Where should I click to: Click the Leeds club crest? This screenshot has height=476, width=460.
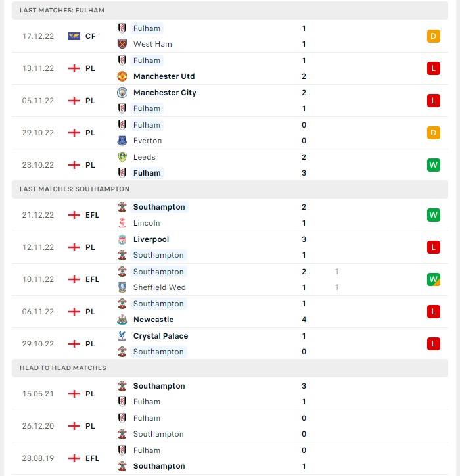point(122,157)
